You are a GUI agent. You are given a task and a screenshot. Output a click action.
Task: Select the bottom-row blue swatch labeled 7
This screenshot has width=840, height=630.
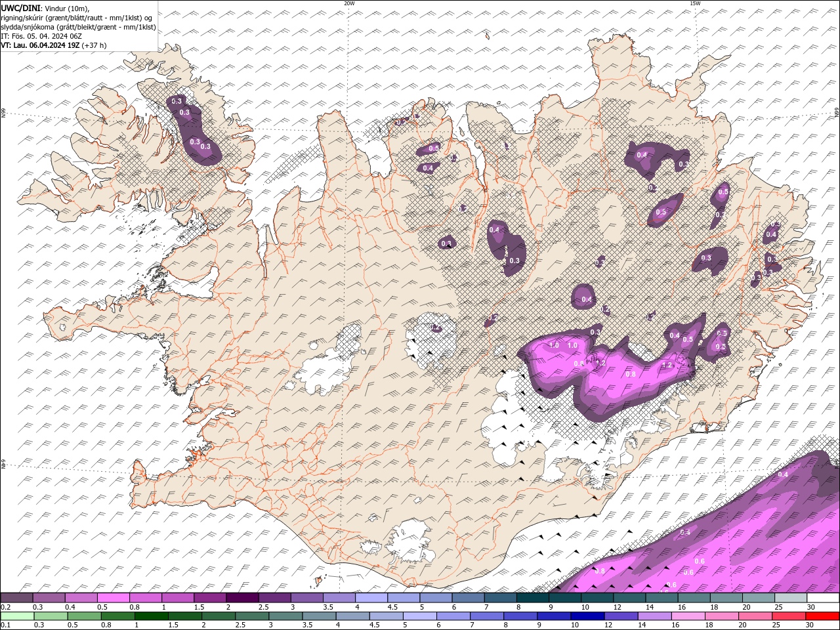tap(487, 616)
